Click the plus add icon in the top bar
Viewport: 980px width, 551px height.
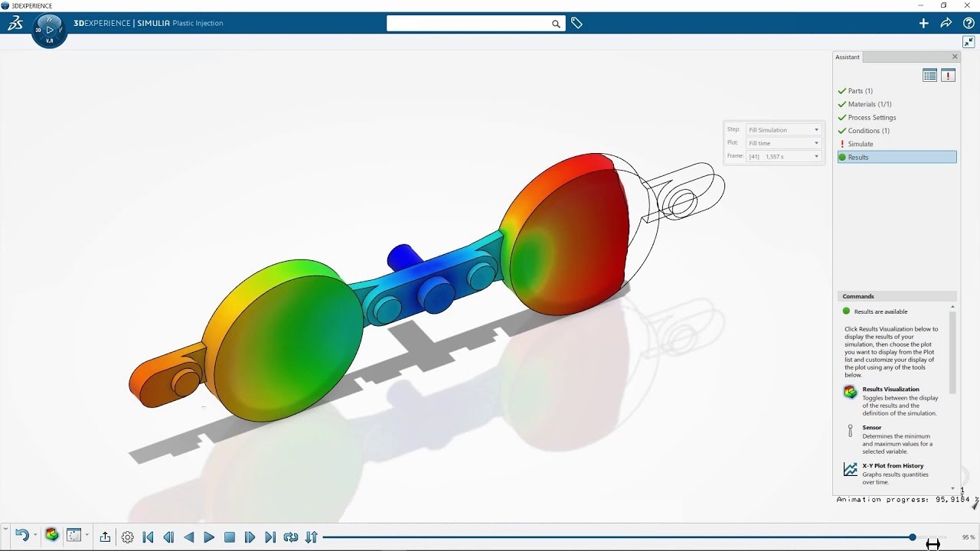click(923, 24)
